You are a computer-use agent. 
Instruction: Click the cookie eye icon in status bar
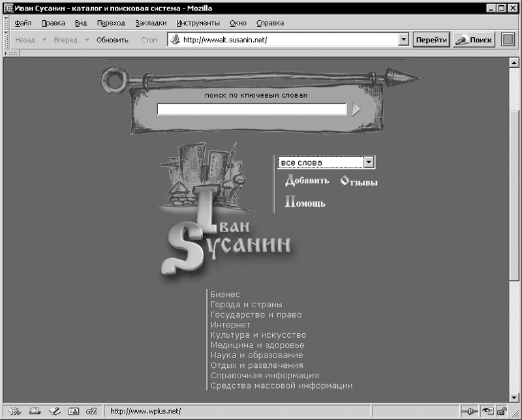point(487,412)
